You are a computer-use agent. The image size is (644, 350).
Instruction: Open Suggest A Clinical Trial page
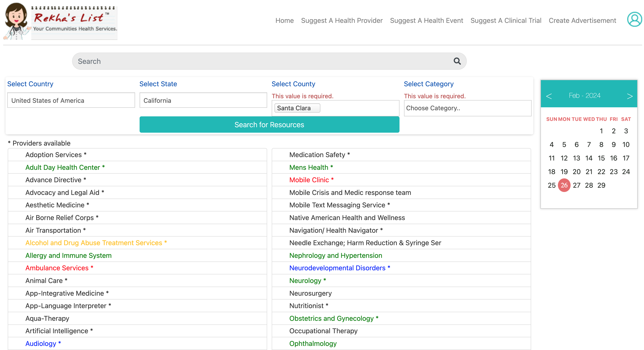pyautogui.click(x=506, y=20)
